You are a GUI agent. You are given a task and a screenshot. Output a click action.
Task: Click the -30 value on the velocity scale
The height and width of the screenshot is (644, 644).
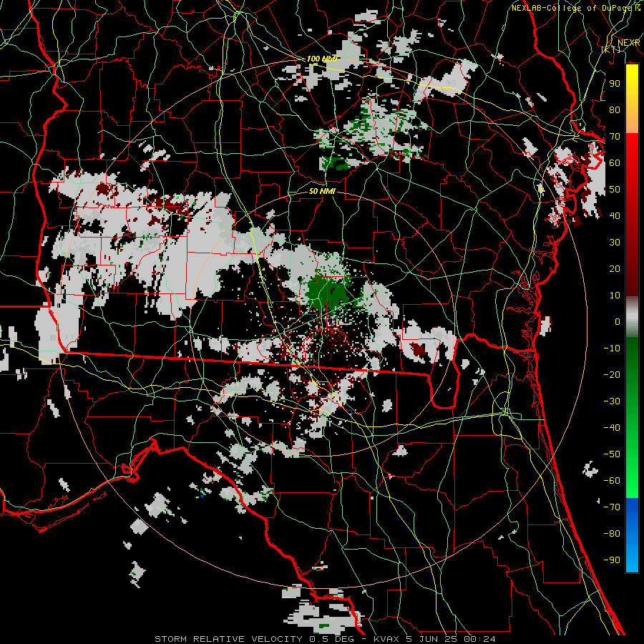pyautogui.click(x=612, y=401)
